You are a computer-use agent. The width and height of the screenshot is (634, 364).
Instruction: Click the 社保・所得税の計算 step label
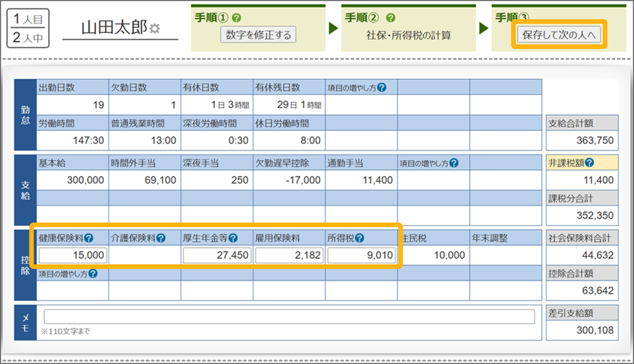408,35
